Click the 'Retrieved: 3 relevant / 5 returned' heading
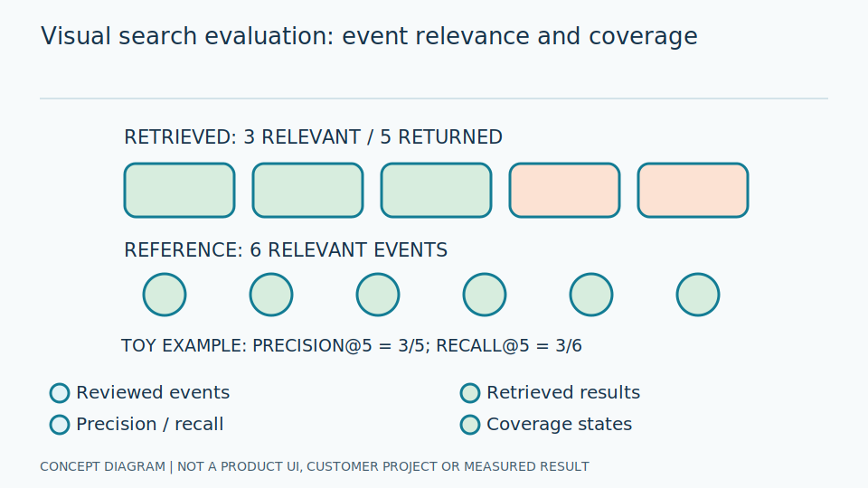 click(314, 137)
